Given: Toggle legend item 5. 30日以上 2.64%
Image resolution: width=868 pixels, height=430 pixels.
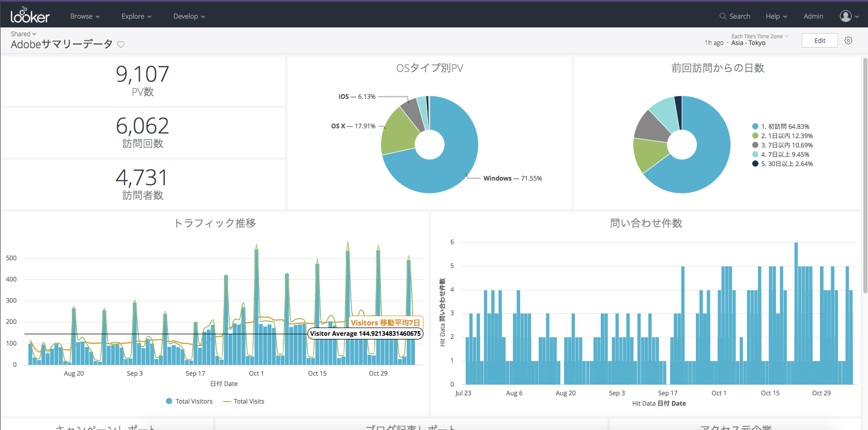Looking at the screenshot, I should 782,164.
